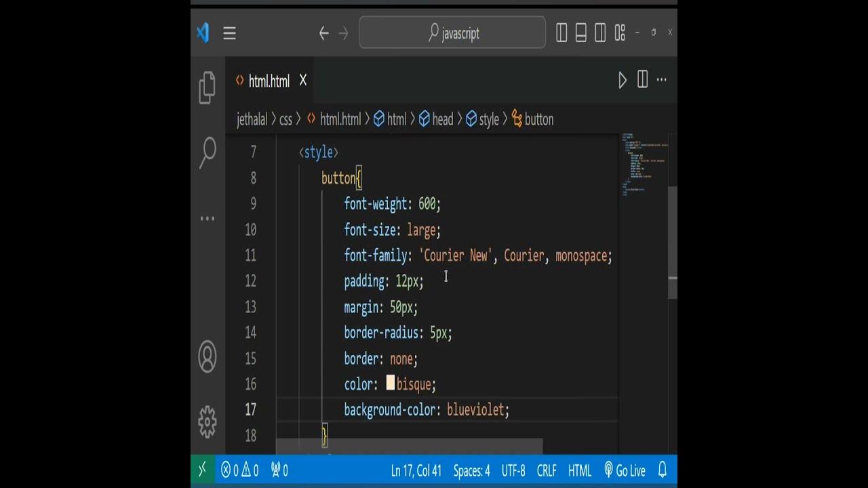Toggle the secondary side bar layout
The height and width of the screenshot is (488, 868).
coord(600,33)
